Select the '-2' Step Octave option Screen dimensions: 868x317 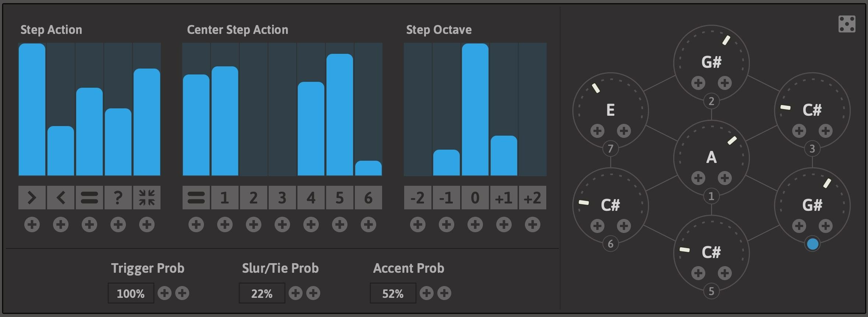417,198
